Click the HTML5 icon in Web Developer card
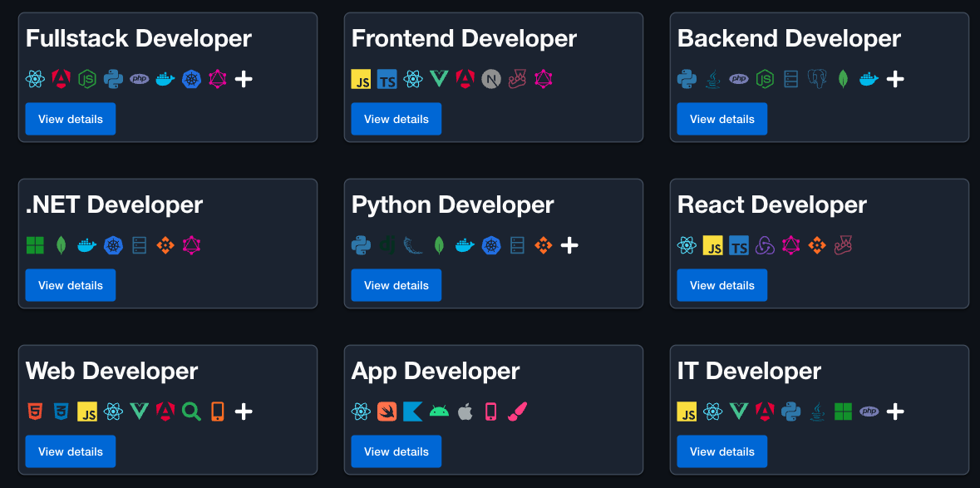 35,412
